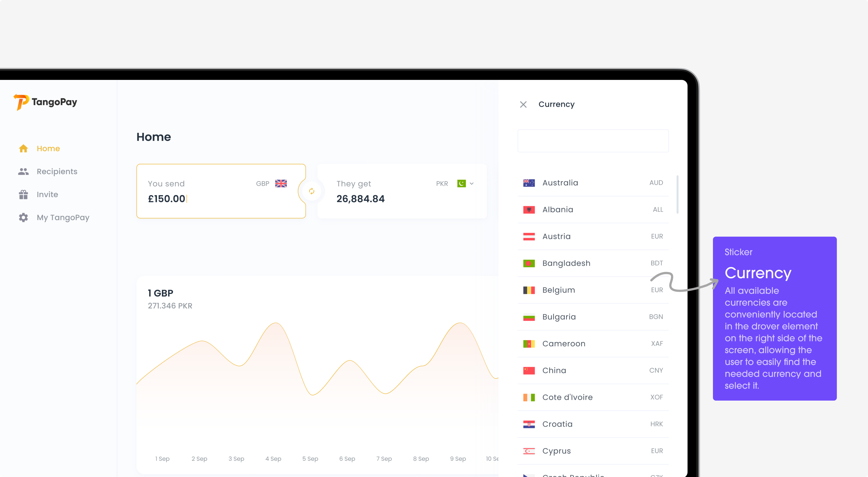This screenshot has width=868, height=477.
Task: Click the Australia flag icon
Action: point(529,182)
